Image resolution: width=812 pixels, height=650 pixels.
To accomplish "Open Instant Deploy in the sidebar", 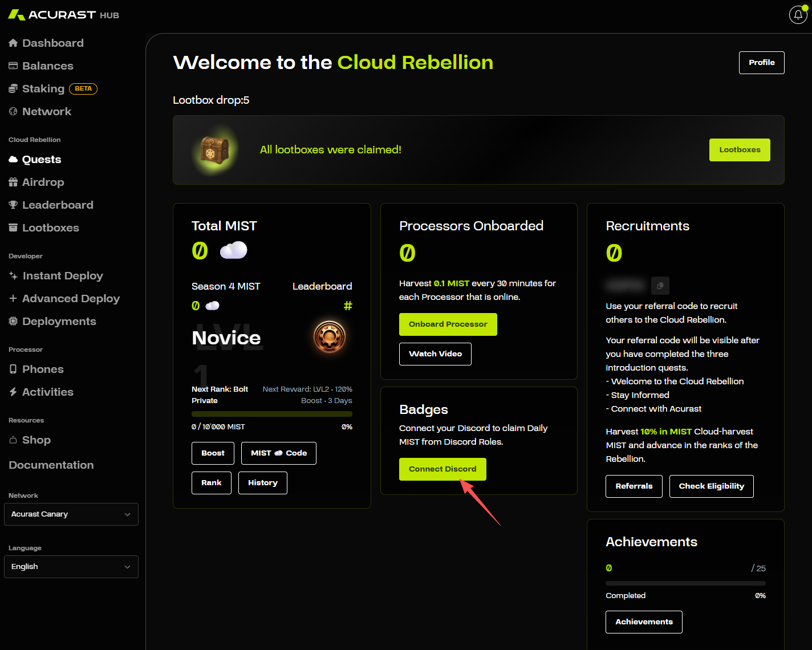I will tap(63, 276).
